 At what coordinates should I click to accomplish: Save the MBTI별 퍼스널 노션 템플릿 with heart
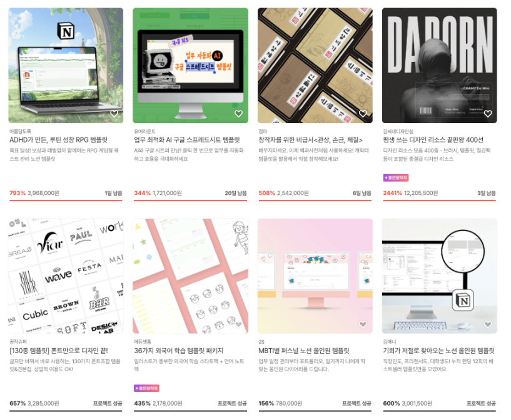pyautogui.click(x=363, y=324)
